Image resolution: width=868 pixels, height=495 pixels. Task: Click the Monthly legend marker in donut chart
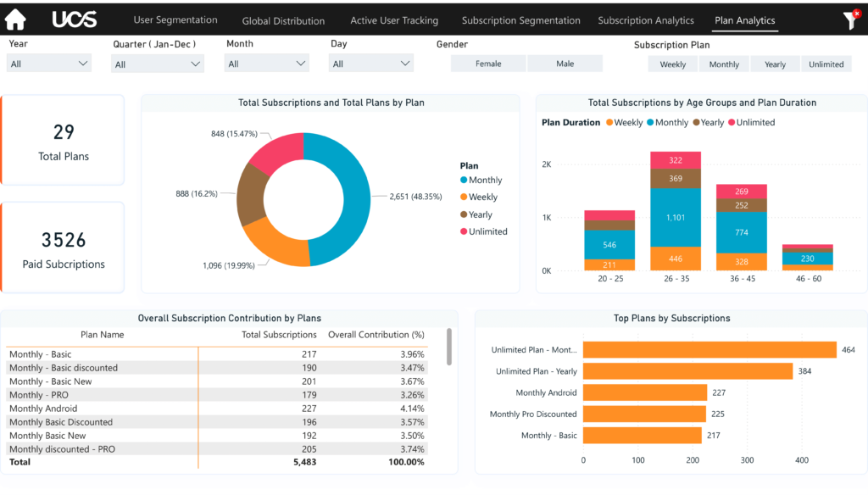point(464,181)
